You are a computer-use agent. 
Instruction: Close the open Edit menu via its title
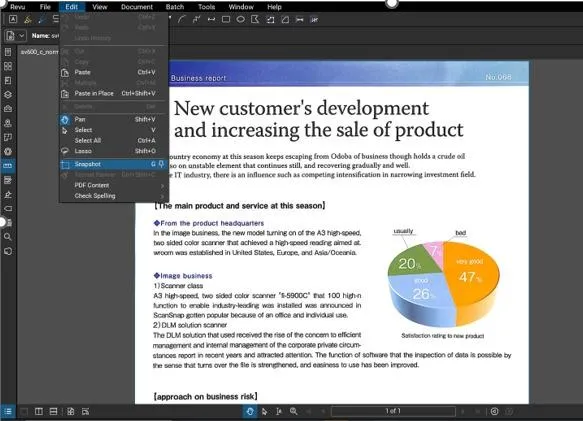tap(71, 7)
